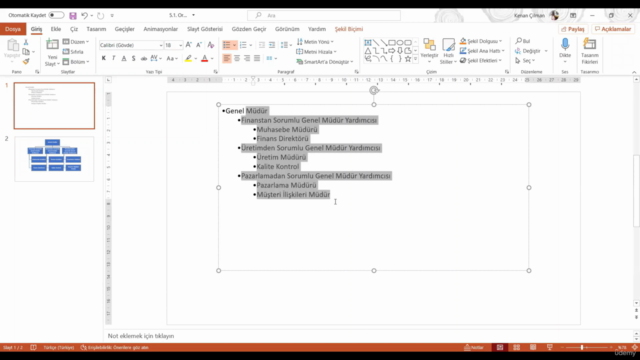Toggle italic T formatting
This screenshot has width=640, height=360.
coord(114,58)
